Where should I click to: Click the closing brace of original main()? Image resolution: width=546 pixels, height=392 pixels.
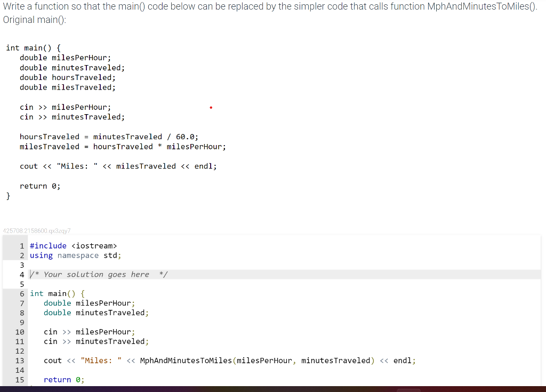[8, 196]
